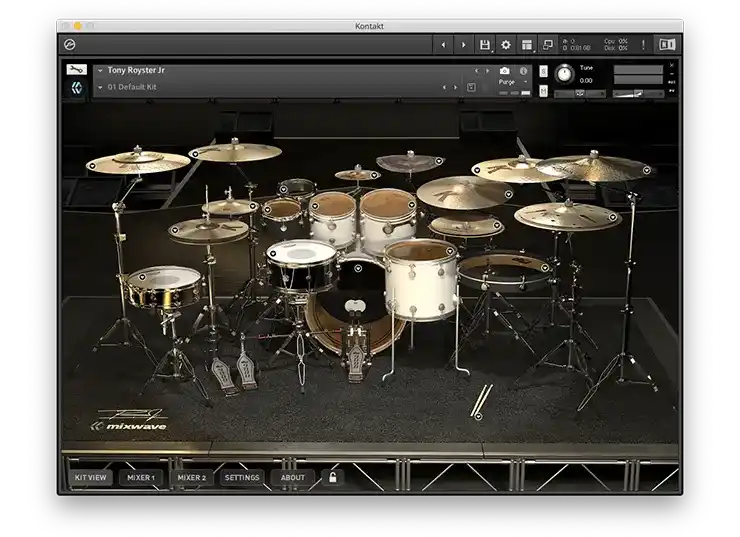
Task: Show instrument info icon
Action: pyautogui.click(x=523, y=71)
